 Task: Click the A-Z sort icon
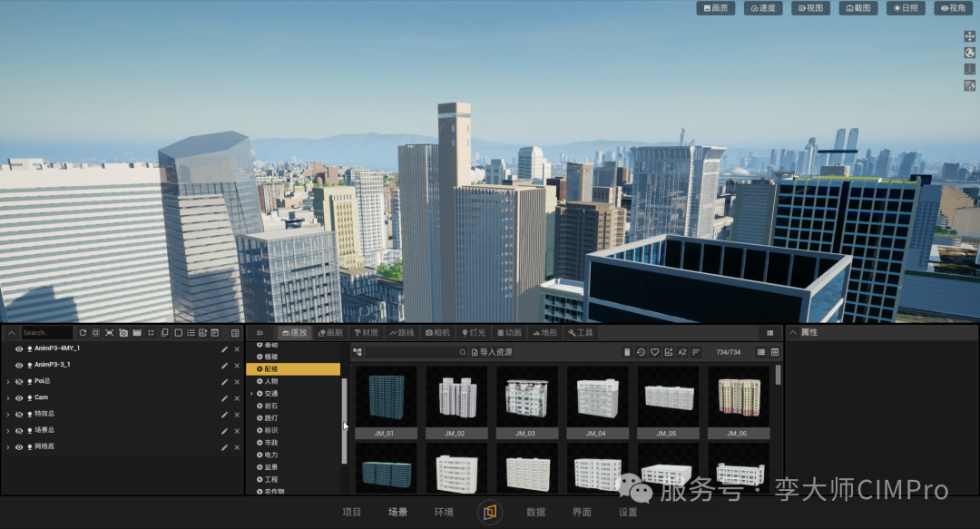point(681,352)
